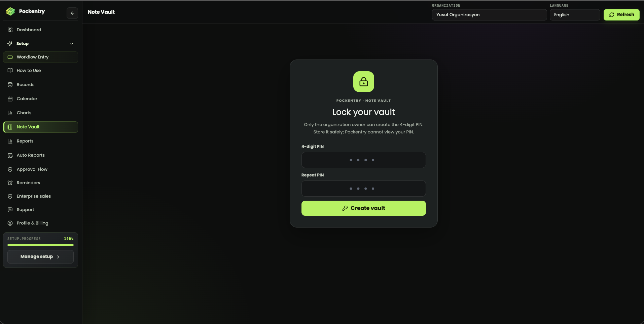Click the Charts bar icon
The width and height of the screenshot is (644, 324).
point(10,113)
